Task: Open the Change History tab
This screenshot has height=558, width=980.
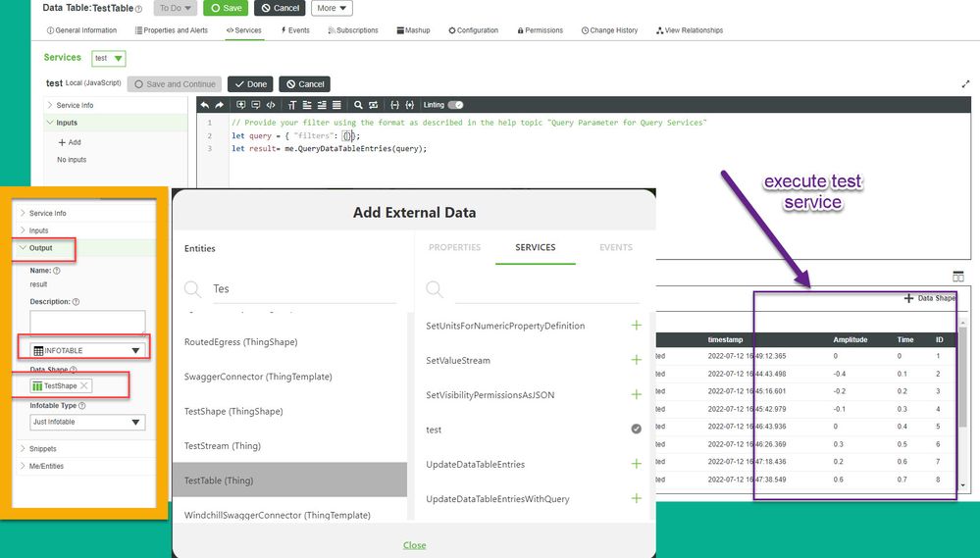Action: point(610,30)
